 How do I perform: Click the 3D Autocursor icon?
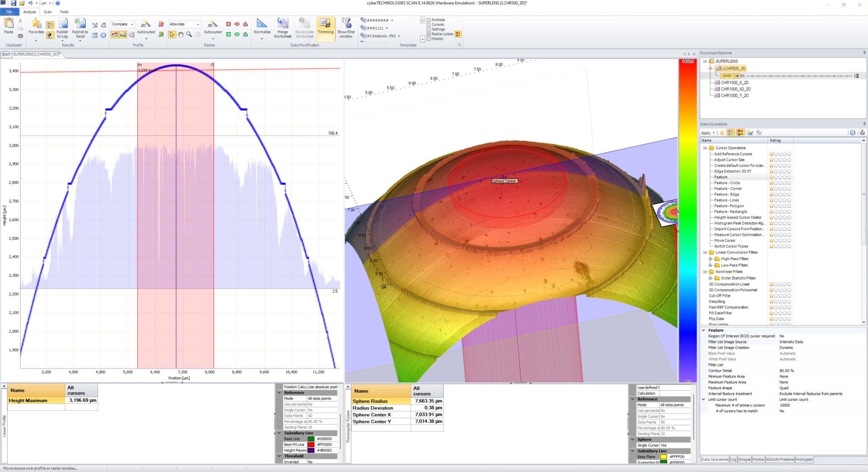(x=212, y=24)
